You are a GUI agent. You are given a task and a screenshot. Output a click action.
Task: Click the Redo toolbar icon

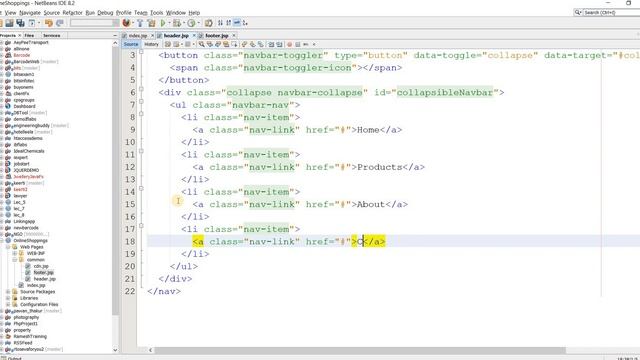pos(60,23)
